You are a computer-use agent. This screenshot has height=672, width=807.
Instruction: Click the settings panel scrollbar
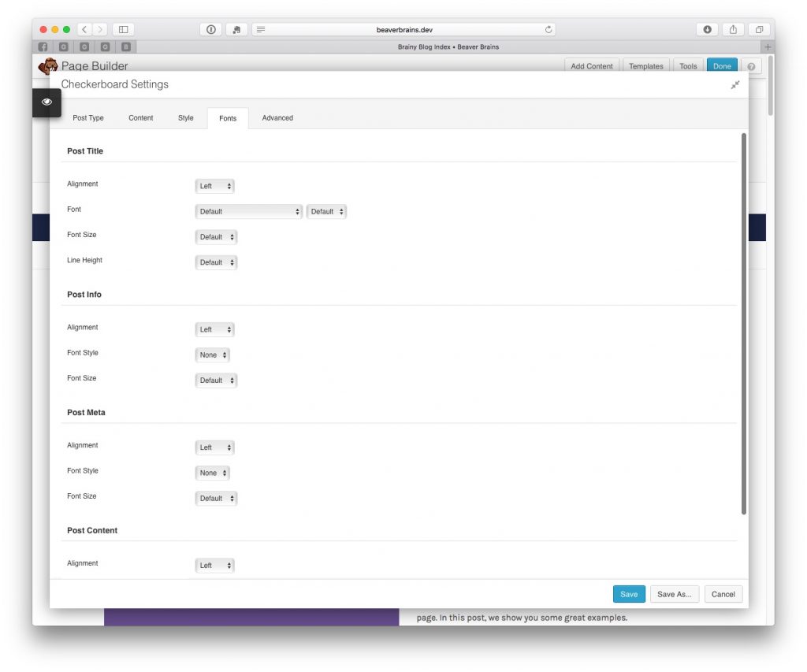[x=744, y=323]
